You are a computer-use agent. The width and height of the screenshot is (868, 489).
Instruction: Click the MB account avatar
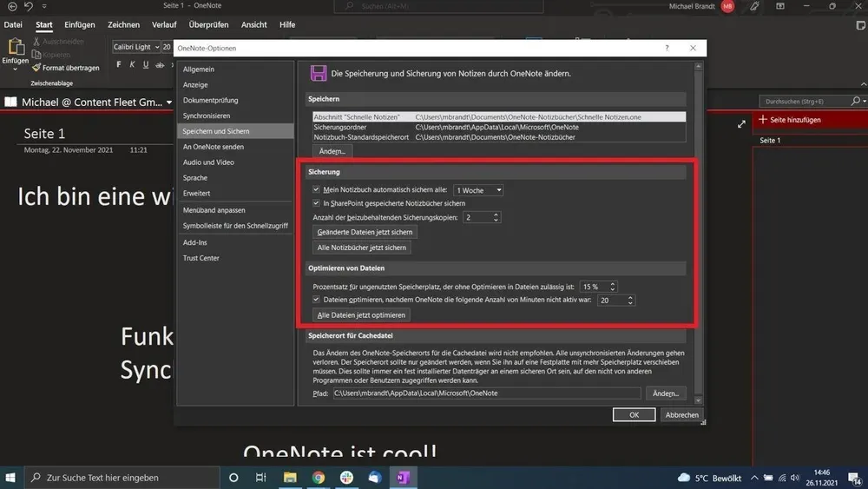tap(728, 6)
